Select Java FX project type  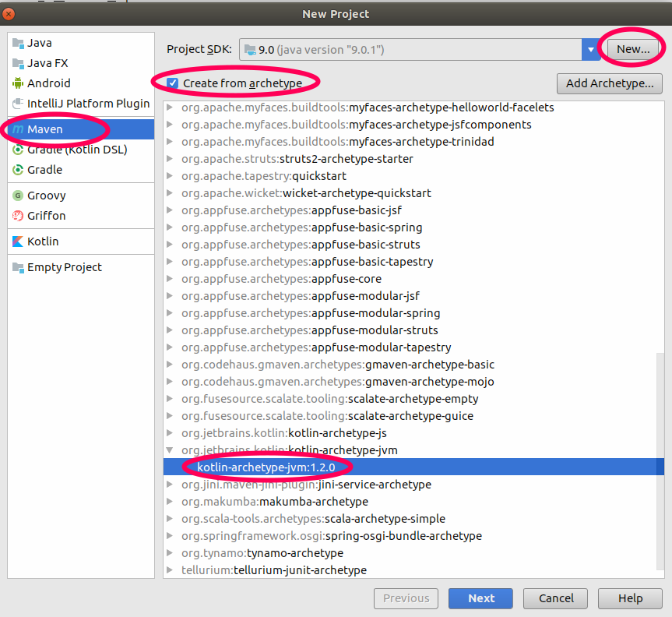pos(81,63)
